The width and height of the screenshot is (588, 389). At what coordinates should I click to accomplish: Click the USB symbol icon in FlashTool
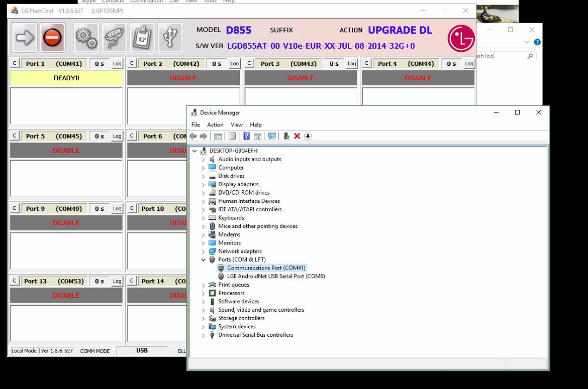pyautogui.click(x=170, y=38)
